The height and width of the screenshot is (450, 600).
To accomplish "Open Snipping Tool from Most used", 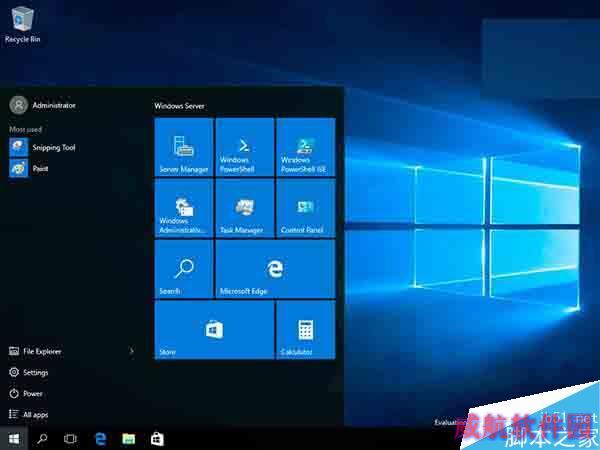I will 52,147.
